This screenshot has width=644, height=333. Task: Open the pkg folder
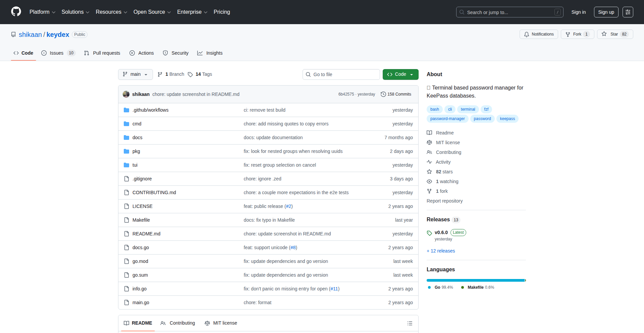coord(136,151)
